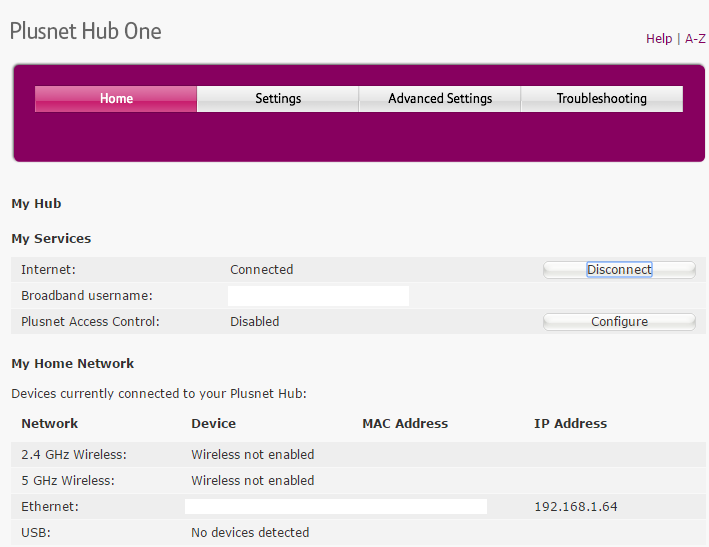Viewport: 709px width, 547px height.
Task: Select the Disabled status text
Action: (x=255, y=322)
